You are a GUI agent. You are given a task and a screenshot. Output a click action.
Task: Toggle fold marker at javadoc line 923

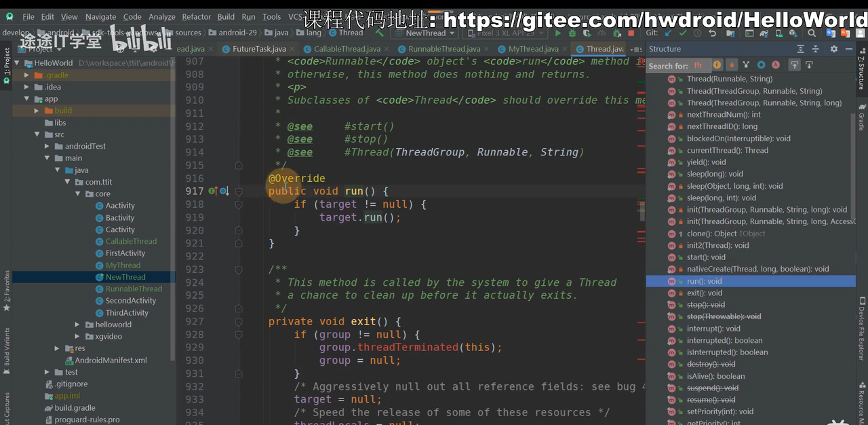(x=239, y=270)
